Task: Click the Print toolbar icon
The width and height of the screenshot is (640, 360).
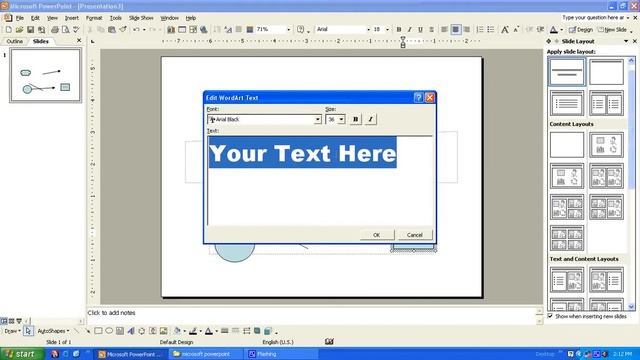Action: 55,29
